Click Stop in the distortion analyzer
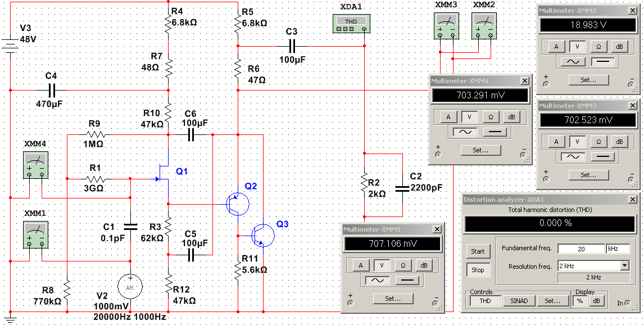Viewport: 644px width, 325px height. point(478,270)
